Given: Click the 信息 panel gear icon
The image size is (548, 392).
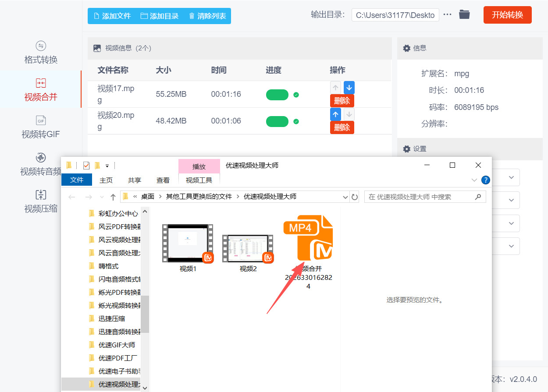Looking at the screenshot, I should click(407, 48).
